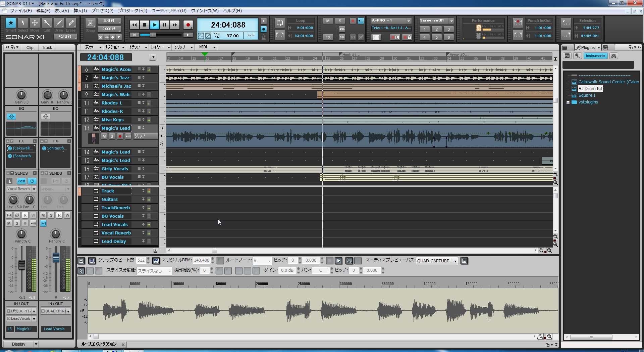Screen dimensions: 644x352
Task: Select the Vocal Reverb bus
Action: [x=116, y=233]
